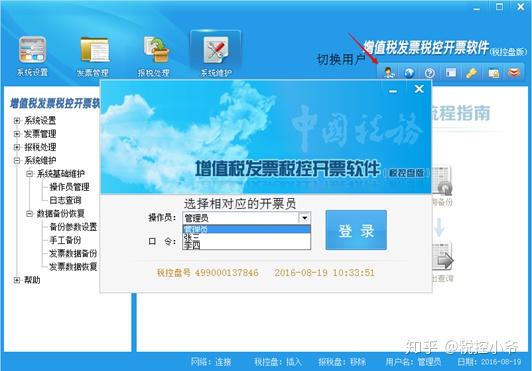Collapse 数据备份恢复 tree node
The width and height of the screenshot is (532, 371).
pos(30,214)
